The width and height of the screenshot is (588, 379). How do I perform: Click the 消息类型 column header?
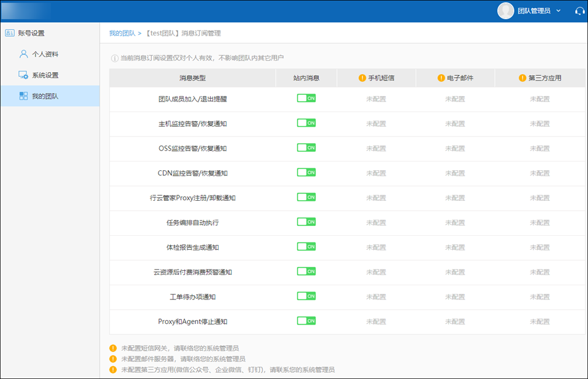click(192, 78)
